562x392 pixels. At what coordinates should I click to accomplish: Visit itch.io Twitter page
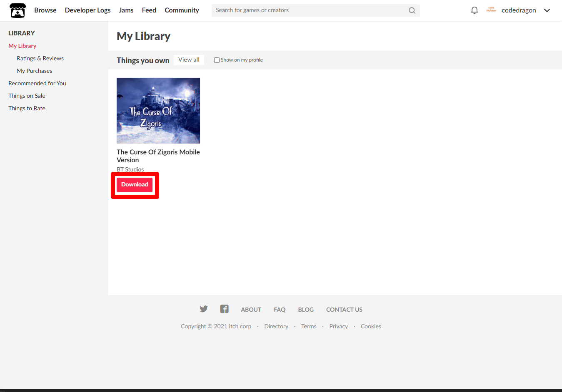point(203,309)
